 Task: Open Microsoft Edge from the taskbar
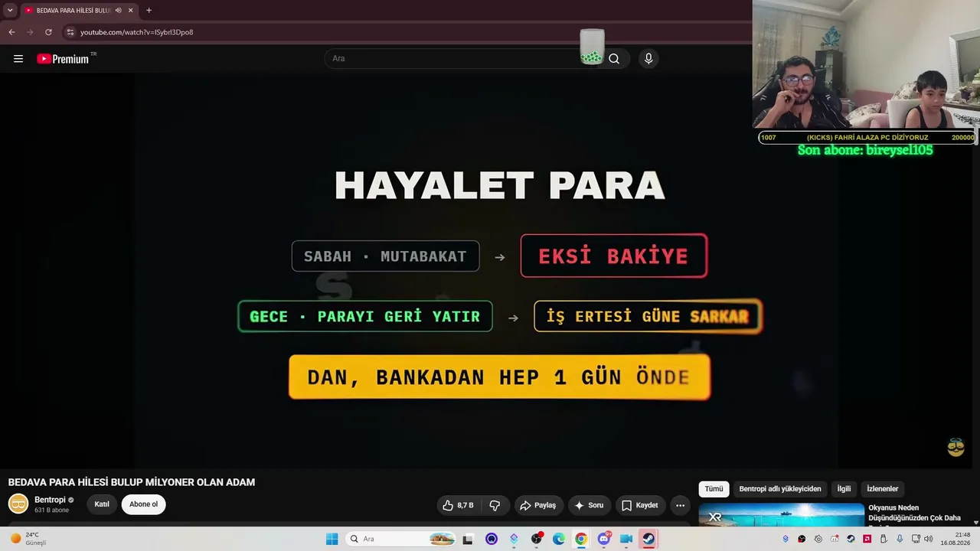pos(559,539)
